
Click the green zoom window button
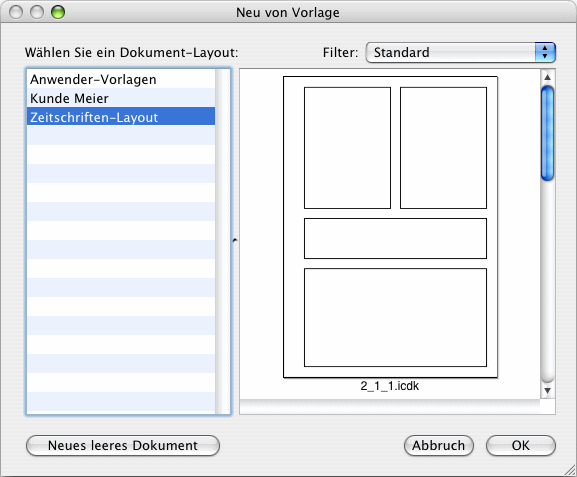[58, 12]
